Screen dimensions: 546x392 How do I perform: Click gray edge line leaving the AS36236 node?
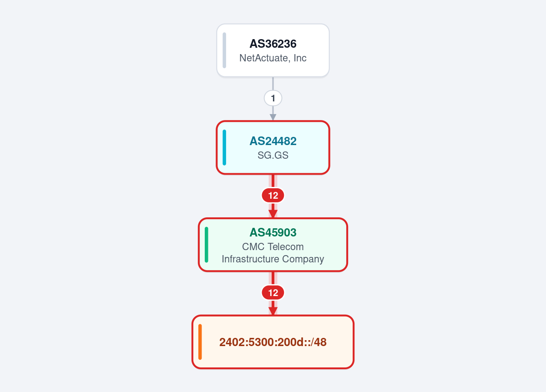click(x=273, y=83)
